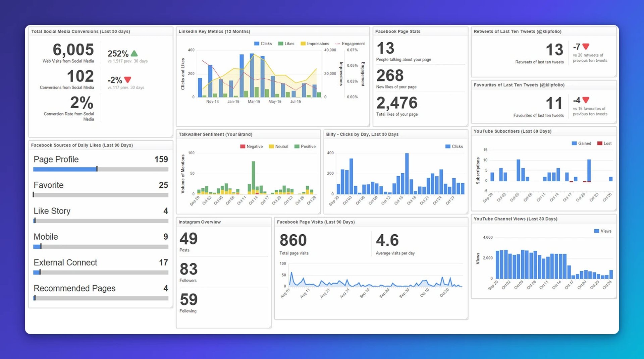Click 59 Following Instagram value
This screenshot has width=644, height=359.
click(189, 300)
